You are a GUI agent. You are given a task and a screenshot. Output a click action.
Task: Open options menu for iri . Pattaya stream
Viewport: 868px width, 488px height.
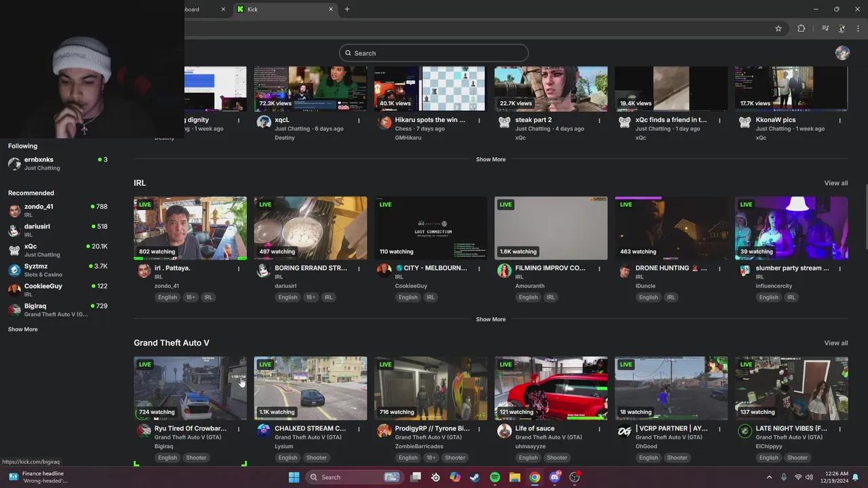(x=239, y=268)
